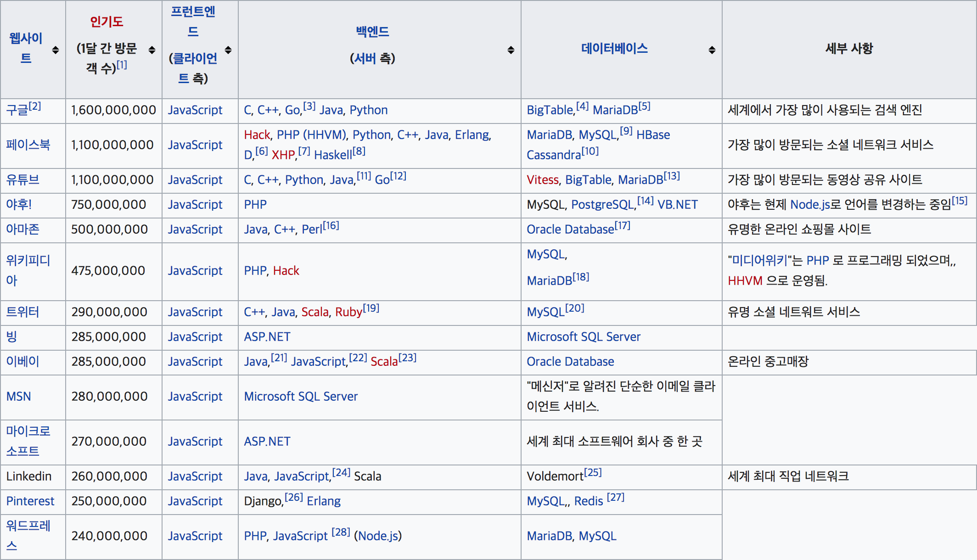977x560 pixels.
Task: Open the 페이스북 website link
Action: (28, 145)
